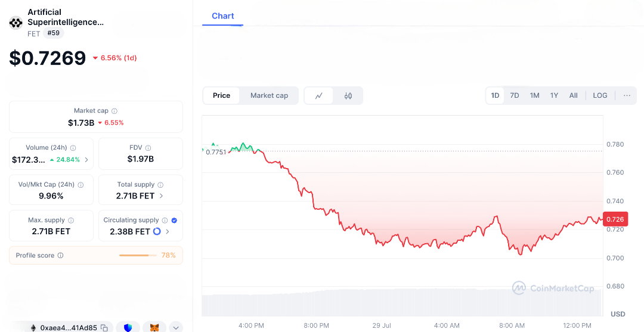Click the MetaMask fox icon

pyautogui.click(x=154, y=327)
